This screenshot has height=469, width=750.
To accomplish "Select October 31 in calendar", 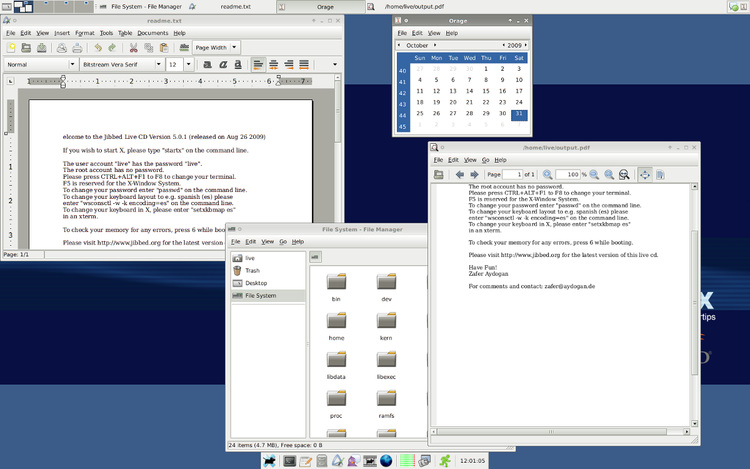I will (x=519, y=114).
